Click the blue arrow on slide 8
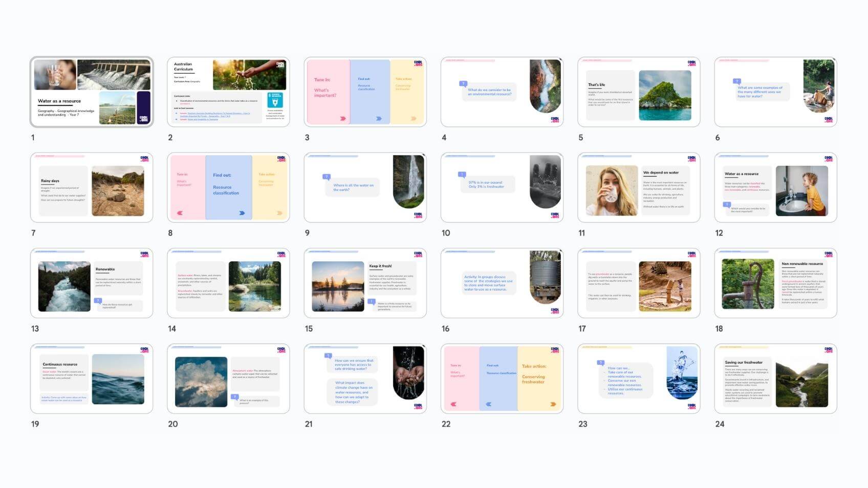Image resolution: width=868 pixels, height=488 pixels. [242, 213]
